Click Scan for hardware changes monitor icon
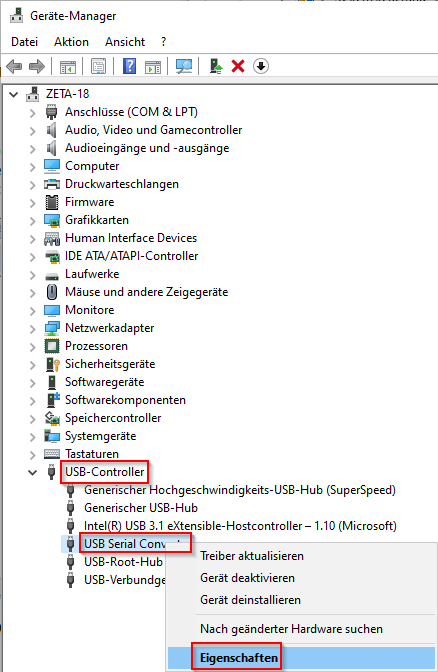The image size is (438, 672). click(x=184, y=66)
